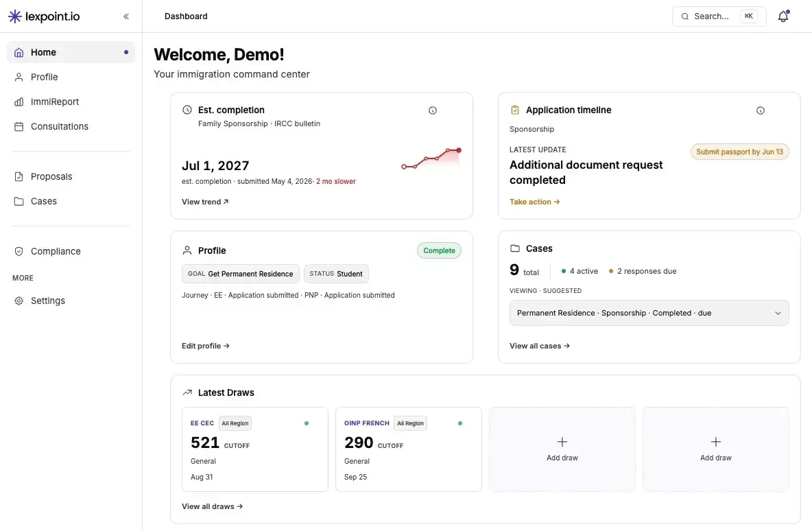This screenshot has width=812, height=531.
Task: Click the Profile person icon in sidebar
Action: tap(19, 78)
